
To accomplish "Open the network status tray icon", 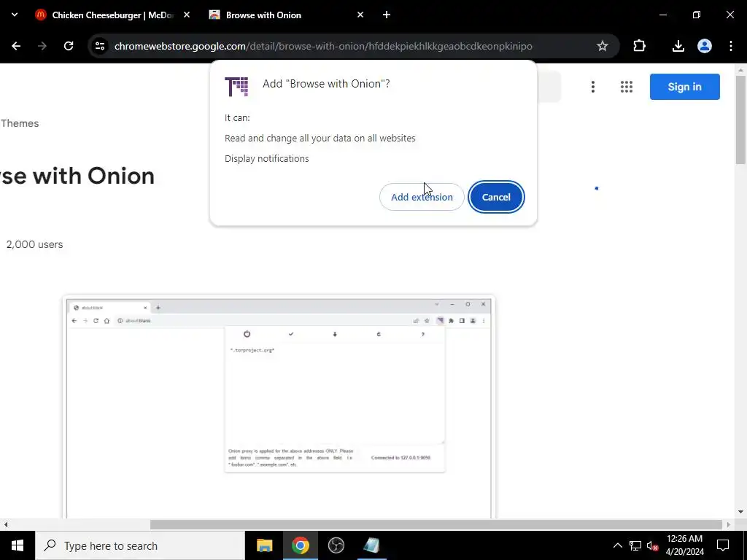I will 635,545.
